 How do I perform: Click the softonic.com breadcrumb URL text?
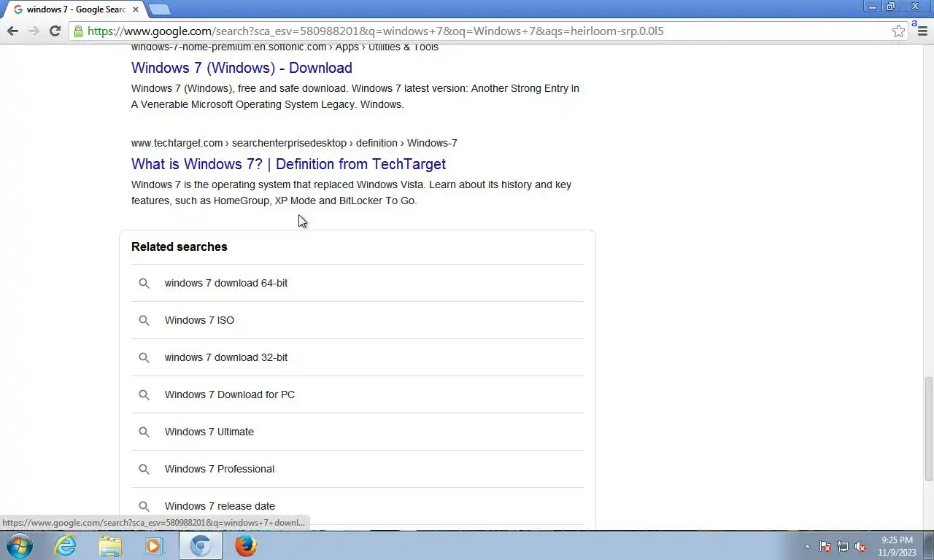[285, 47]
